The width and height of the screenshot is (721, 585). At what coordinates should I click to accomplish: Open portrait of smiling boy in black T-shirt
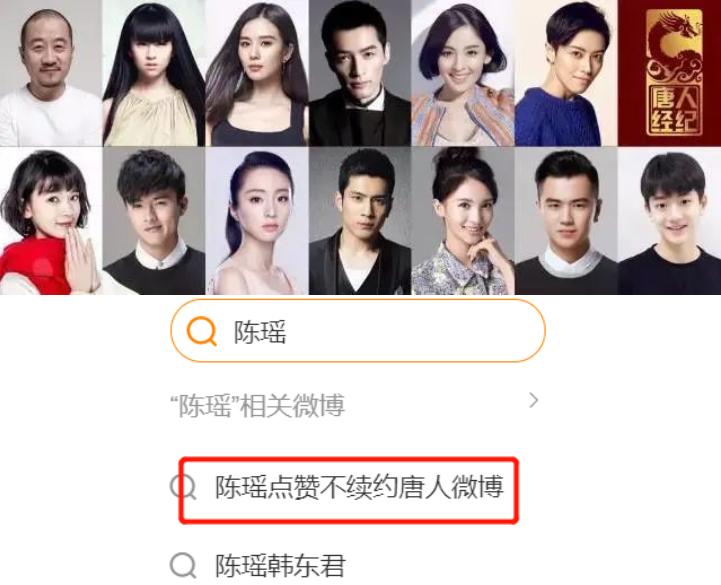click(x=670, y=221)
